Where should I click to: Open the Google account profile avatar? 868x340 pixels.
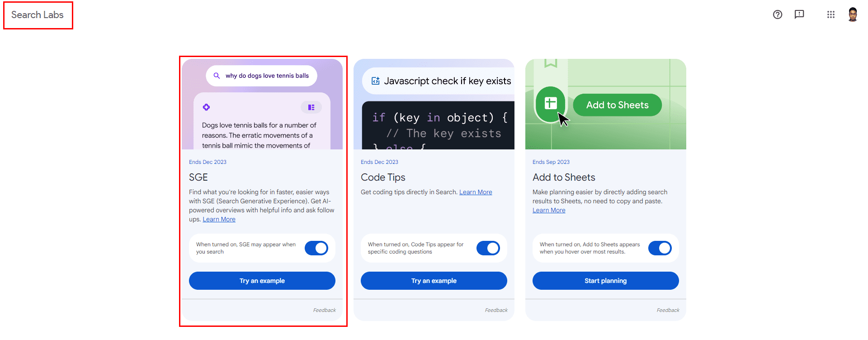pyautogui.click(x=853, y=14)
